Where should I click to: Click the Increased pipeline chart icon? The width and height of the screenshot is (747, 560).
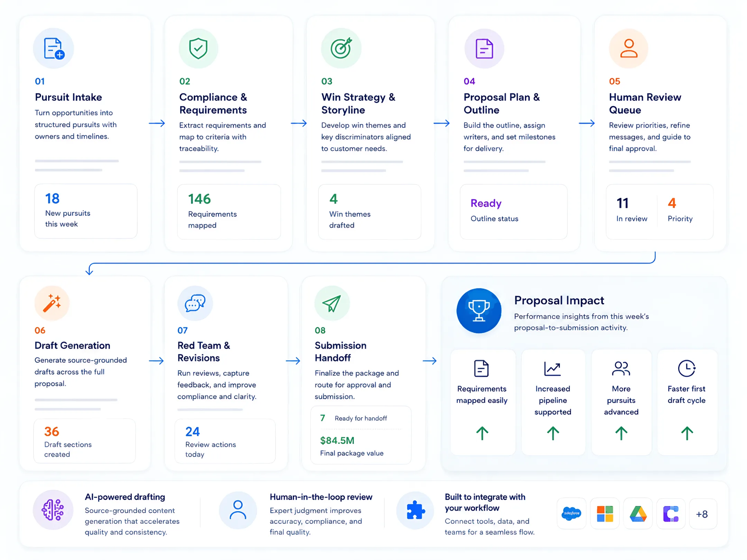(552, 368)
